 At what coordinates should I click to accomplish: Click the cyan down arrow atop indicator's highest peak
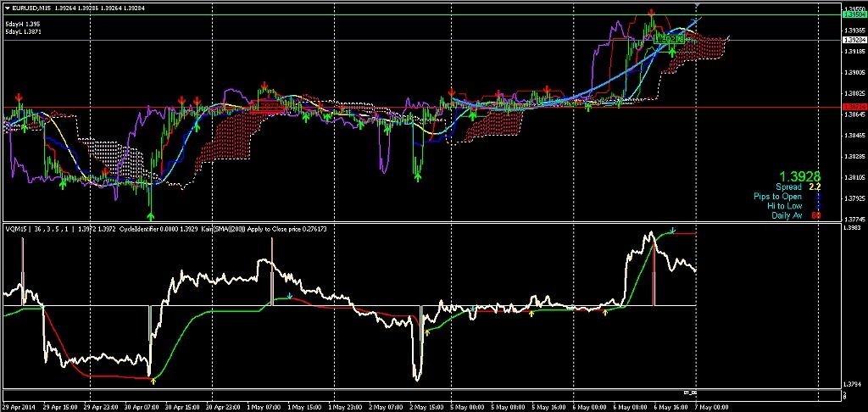pos(672,230)
